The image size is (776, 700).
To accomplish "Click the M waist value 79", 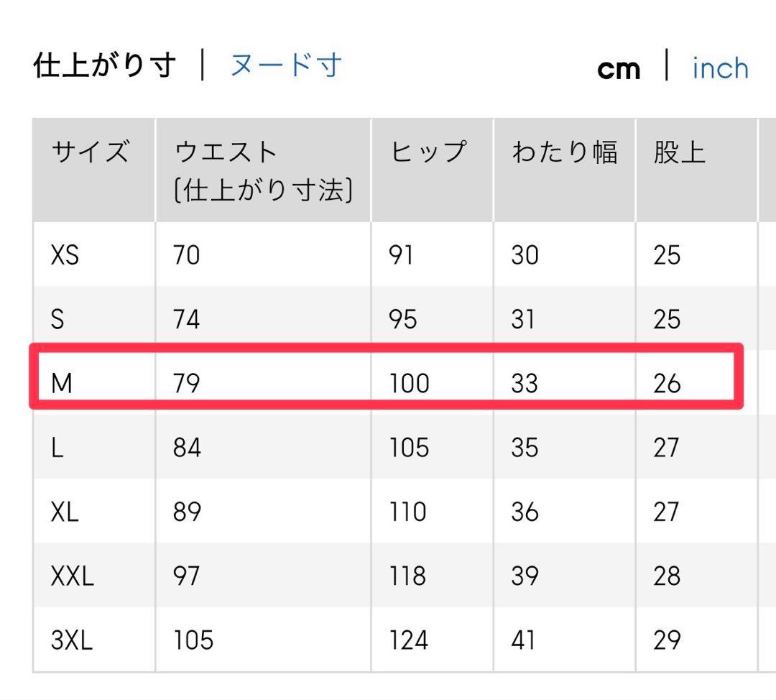I will coord(186,384).
